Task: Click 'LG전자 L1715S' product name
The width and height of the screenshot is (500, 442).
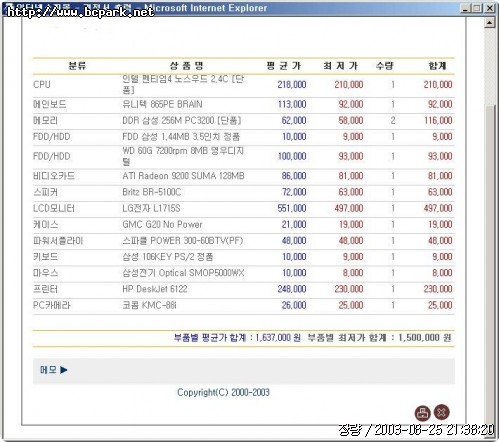Action: pos(151,208)
